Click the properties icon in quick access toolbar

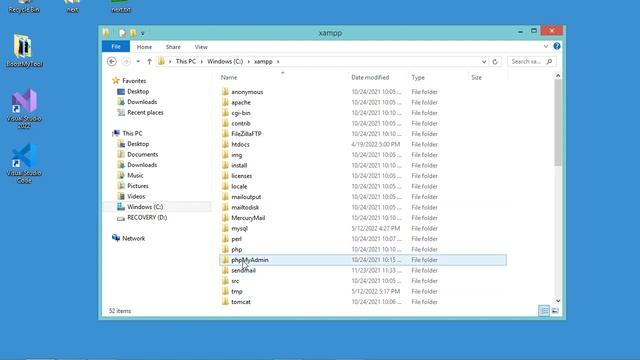click(x=123, y=33)
